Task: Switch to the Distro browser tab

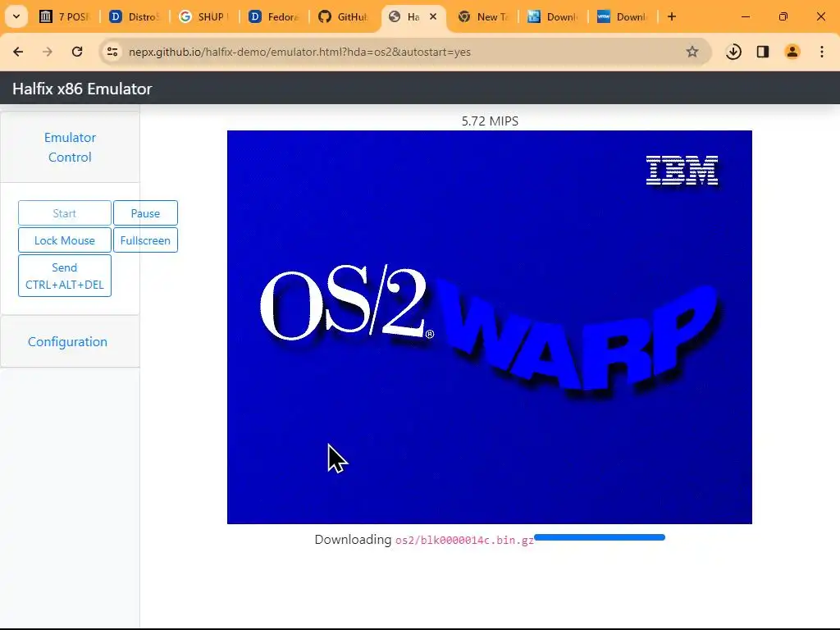Action: point(135,16)
